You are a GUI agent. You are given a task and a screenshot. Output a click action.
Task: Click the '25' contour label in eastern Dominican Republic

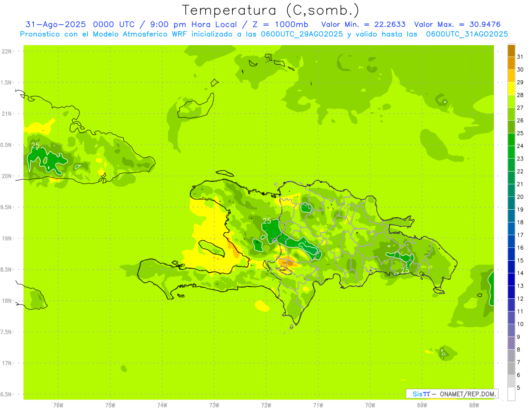tap(405, 270)
